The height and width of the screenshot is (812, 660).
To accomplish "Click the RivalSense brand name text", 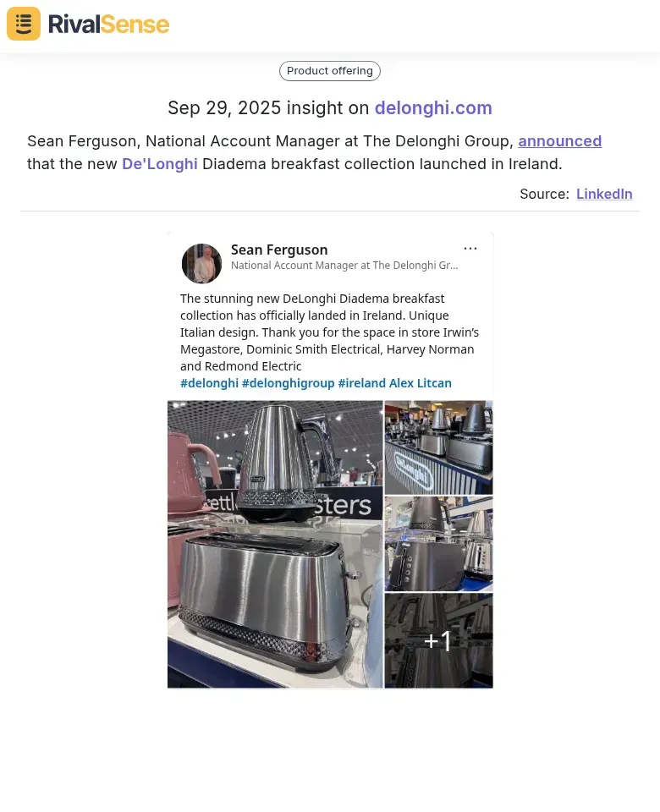I will (x=108, y=25).
